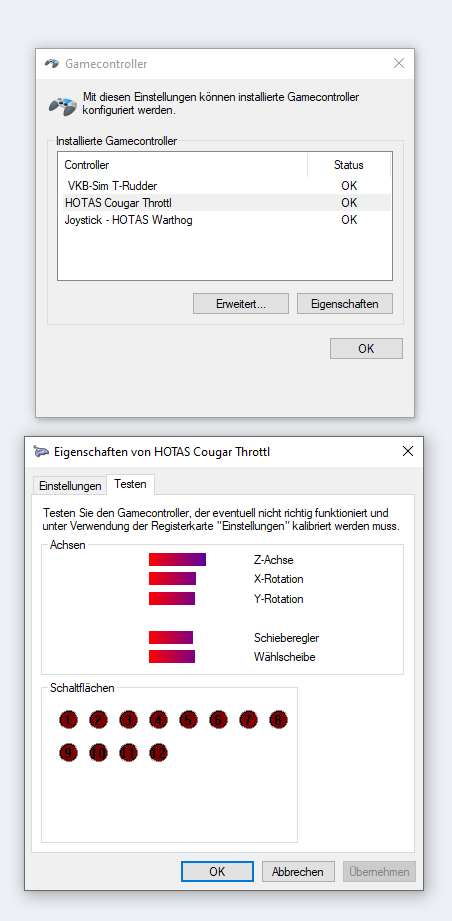The width and height of the screenshot is (452, 921).
Task: Click button indicator 6 under Schaltflächen
Action: [x=218, y=720]
